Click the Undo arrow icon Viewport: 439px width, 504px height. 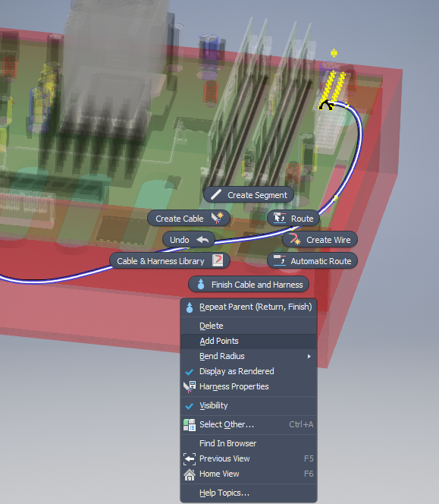tap(202, 240)
